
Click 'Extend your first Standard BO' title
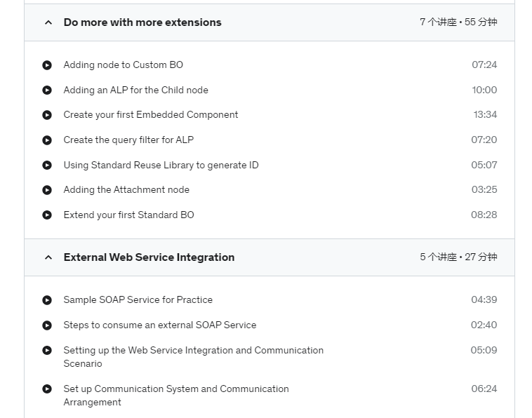click(x=128, y=215)
